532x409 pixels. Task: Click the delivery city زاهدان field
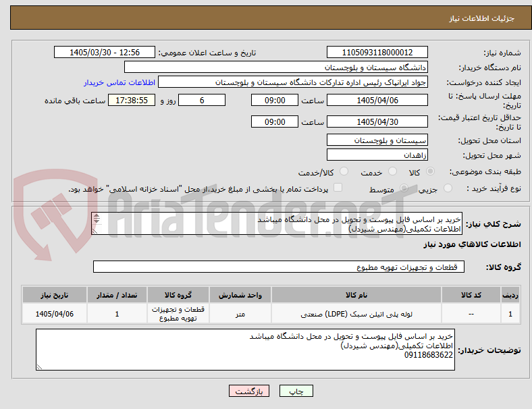(x=377, y=155)
